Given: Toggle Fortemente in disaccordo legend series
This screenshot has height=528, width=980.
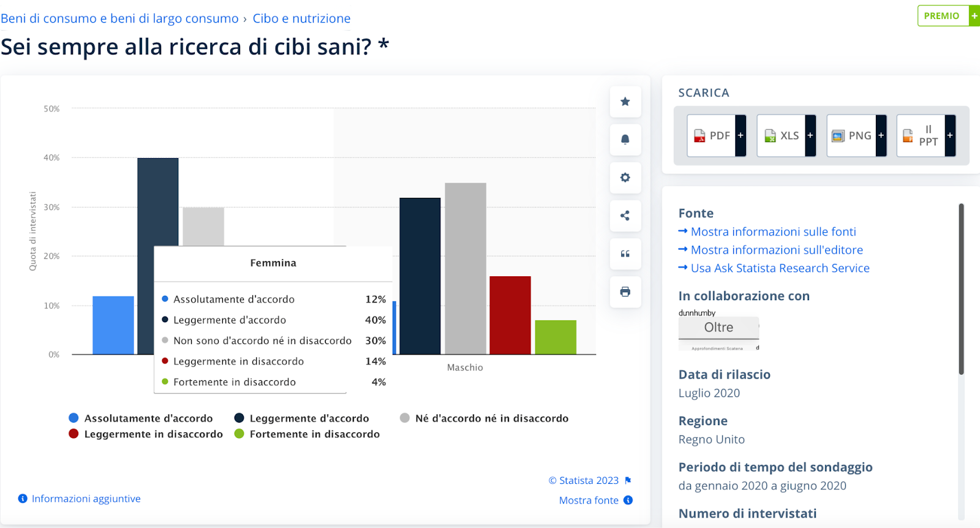Looking at the screenshot, I should click(307, 434).
